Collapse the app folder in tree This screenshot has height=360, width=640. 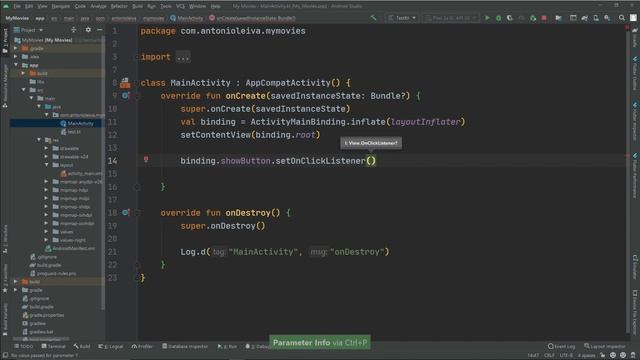coord(16,65)
